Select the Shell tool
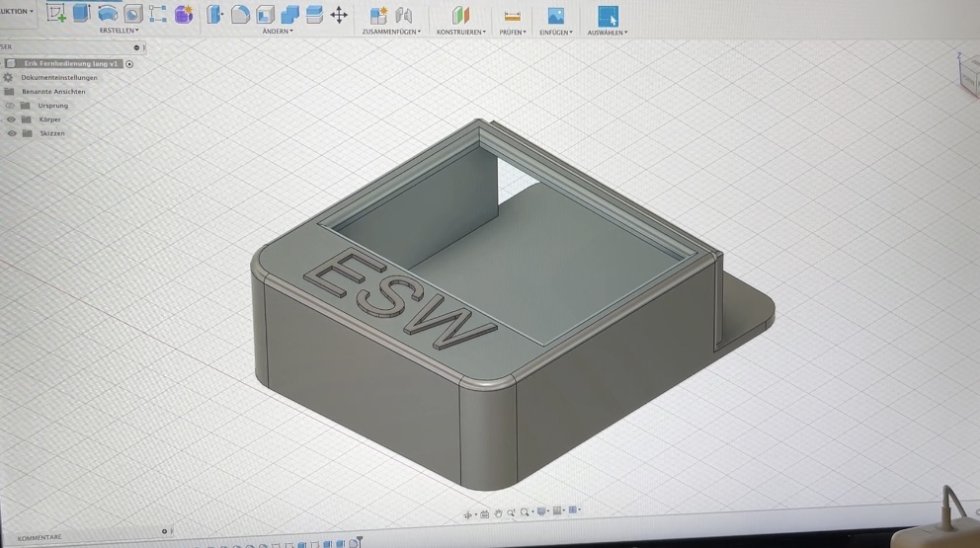 pyautogui.click(x=265, y=15)
